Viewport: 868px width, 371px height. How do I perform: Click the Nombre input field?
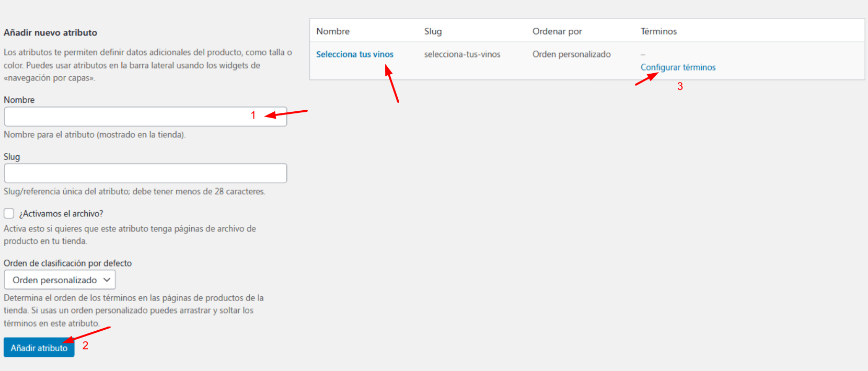(x=145, y=117)
